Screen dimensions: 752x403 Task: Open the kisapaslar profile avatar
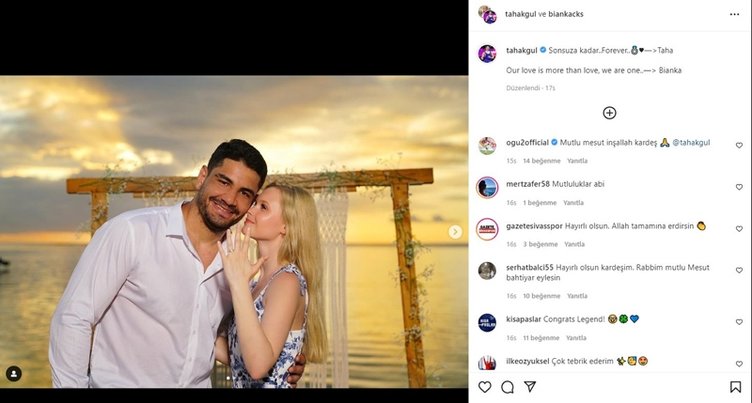click(487, 322)
